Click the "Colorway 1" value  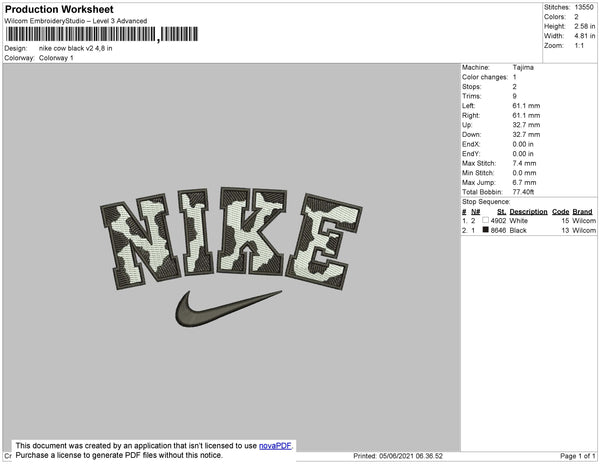coord(56,58)
